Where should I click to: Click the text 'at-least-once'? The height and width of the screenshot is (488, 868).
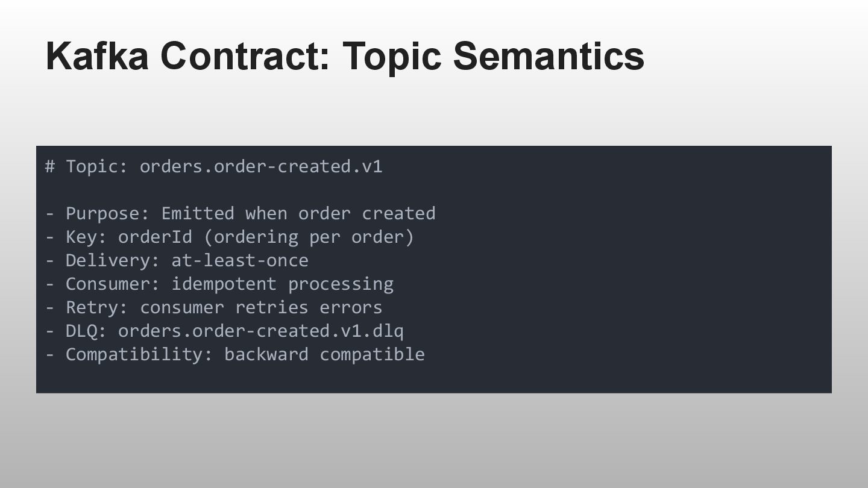tap(240, 260)
